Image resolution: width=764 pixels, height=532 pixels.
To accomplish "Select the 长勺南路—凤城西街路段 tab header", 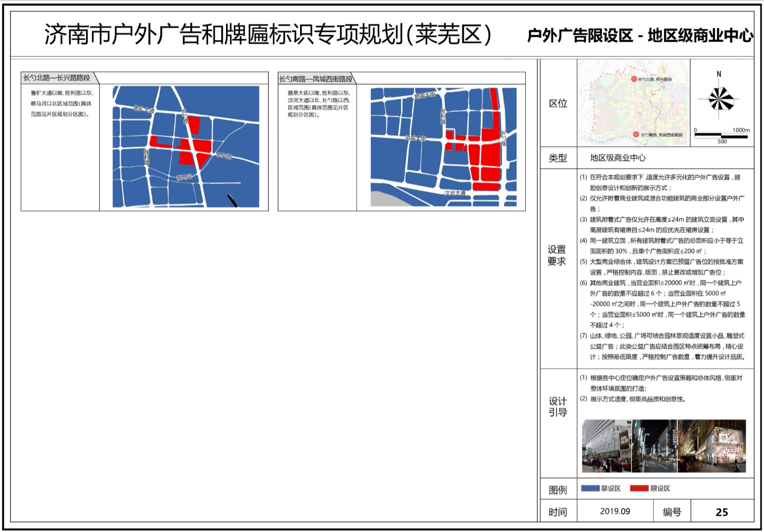I will point(316,78).
